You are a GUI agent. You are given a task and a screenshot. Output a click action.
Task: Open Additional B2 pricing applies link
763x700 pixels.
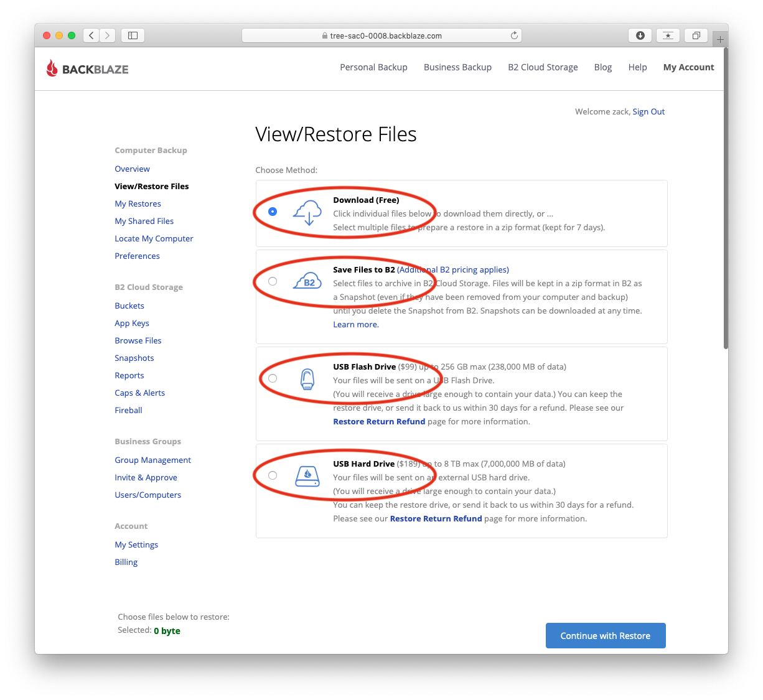[x=453, y=269]
